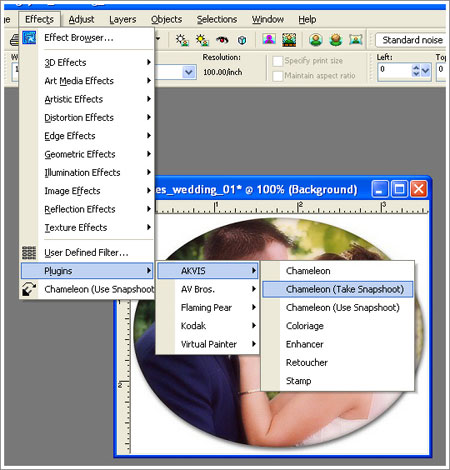Click the green round portrait toolbar icon
450x470 pixels.
coord(316,40)
